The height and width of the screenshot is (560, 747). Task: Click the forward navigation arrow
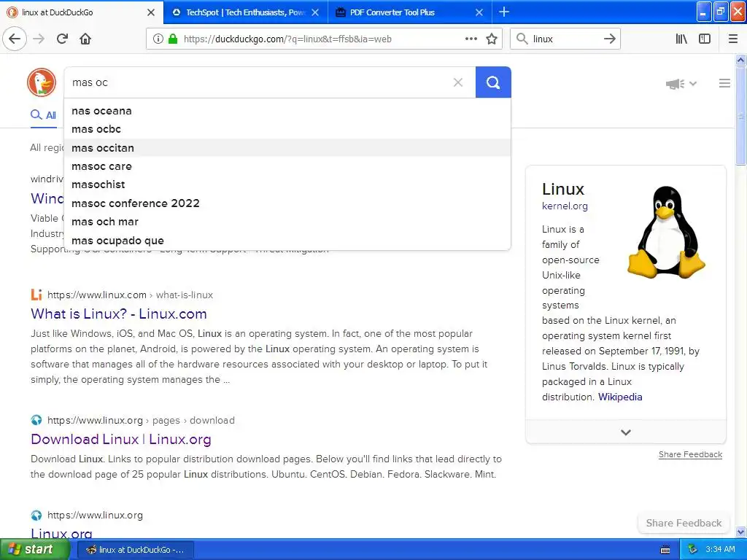[x=39, y=39]
